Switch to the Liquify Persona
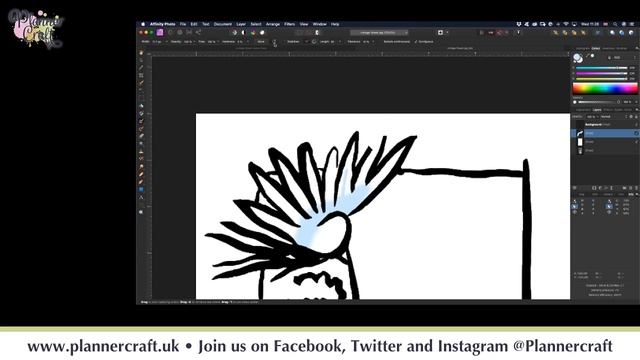640x360 pixels. pos(170,33)
